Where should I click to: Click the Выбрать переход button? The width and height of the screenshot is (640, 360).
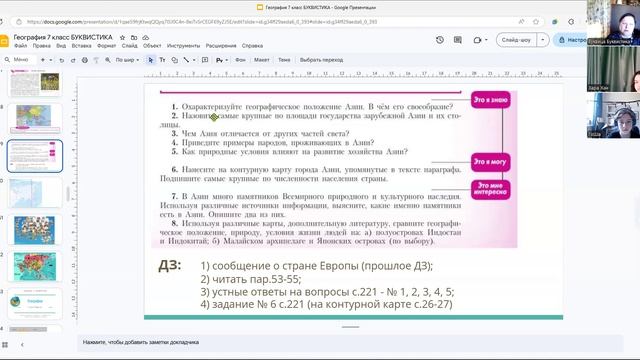click(x=321, y=60)
